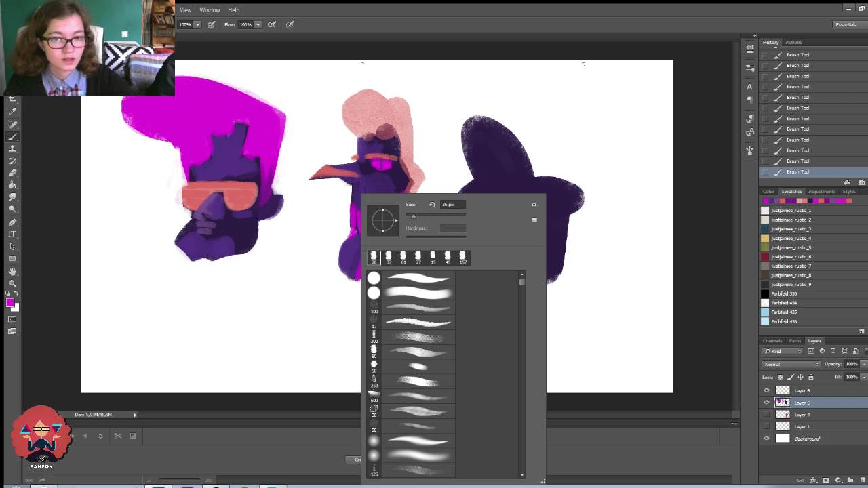
Task: Hide the Background layer
Action: [766, 439]
